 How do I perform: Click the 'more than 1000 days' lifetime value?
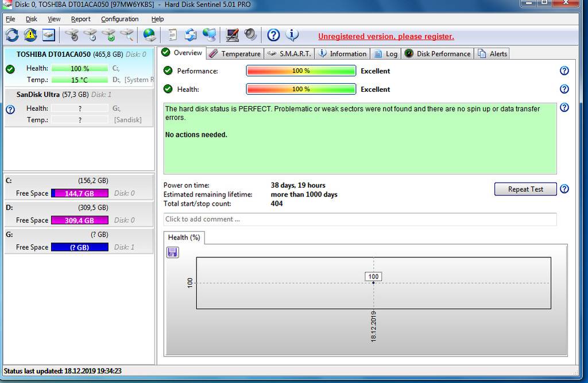pos(304,194)
